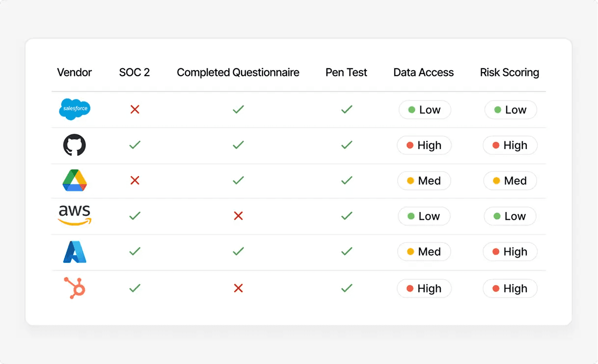Image resolution: width=598 pixels, height=364 pixels.
Task: Click the Google Drive vendor logo
Action: click(x=75, y=181)
